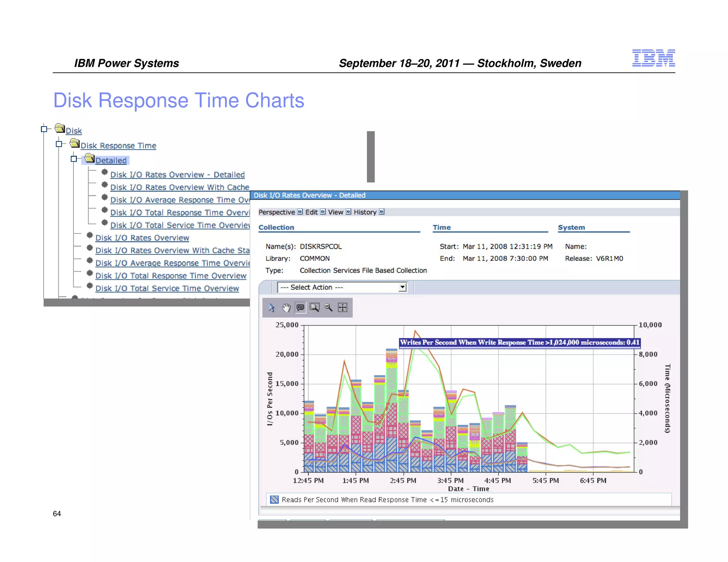The image size is (728, 562).
Task: Collapse the Disk Response Time tree node
Action: coord(59,144)
